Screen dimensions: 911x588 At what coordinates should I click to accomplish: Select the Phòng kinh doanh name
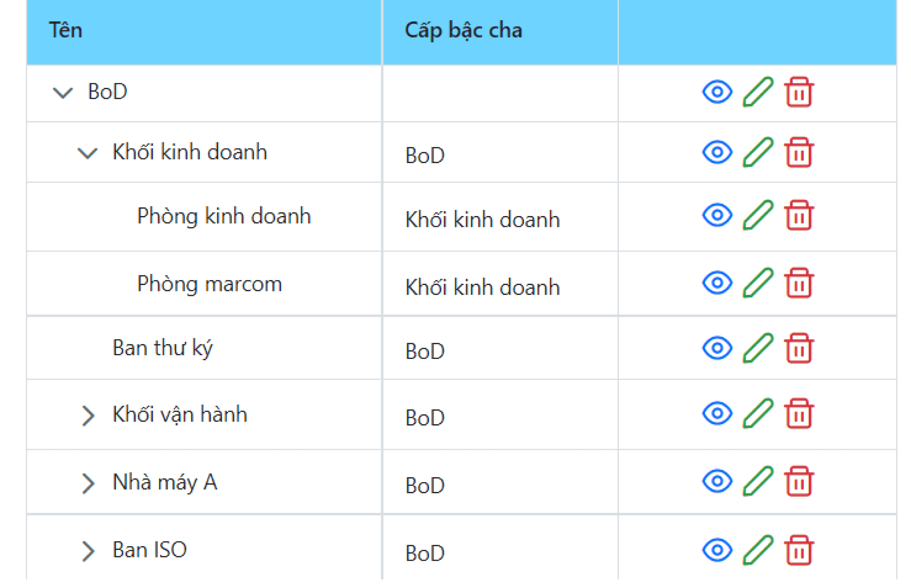pos(224,216)
